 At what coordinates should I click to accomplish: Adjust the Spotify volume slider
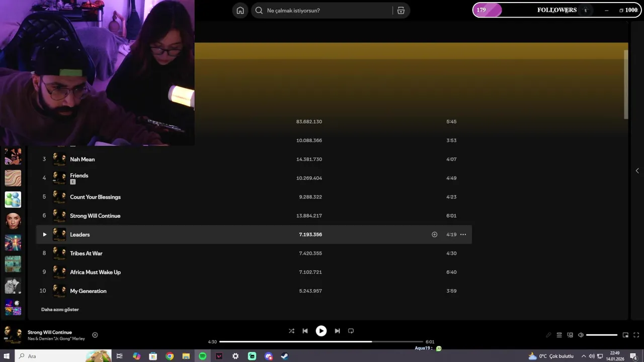point(602,335)
